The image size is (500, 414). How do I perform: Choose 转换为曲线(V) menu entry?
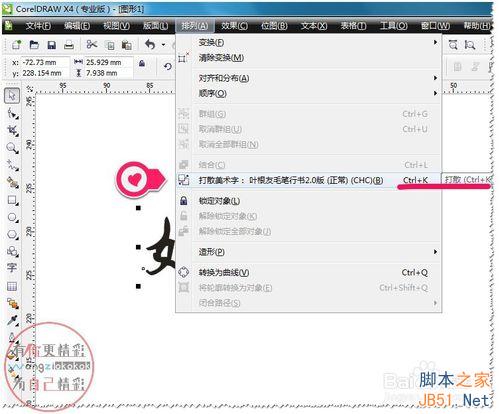[308, 272]
